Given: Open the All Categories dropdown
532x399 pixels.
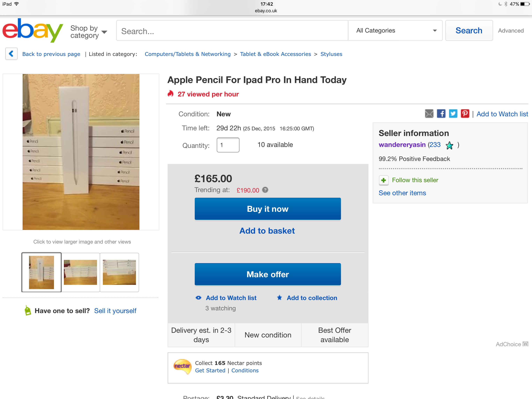Looking at the screenshot, I should [395, 31].
